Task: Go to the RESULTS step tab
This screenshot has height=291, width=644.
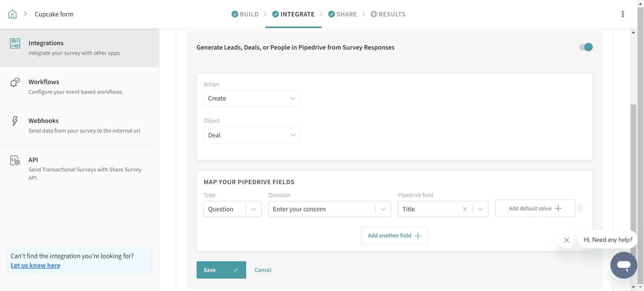Action: [x=388, y=14]
